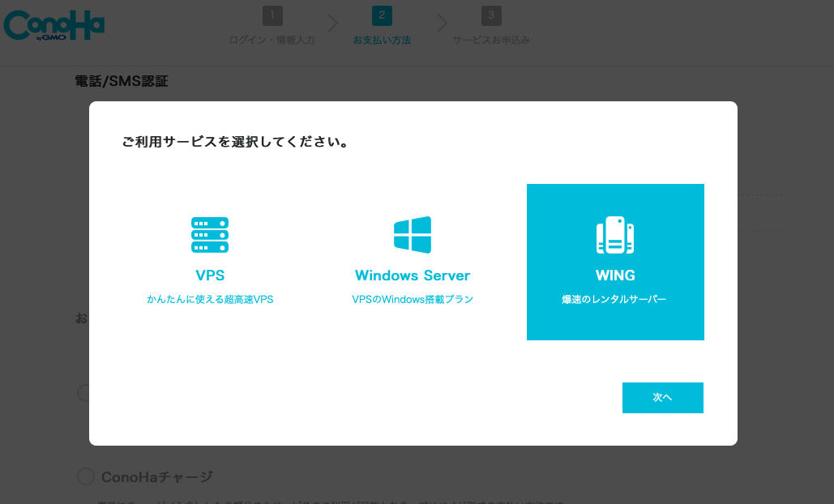Click the かんたんに使える超高速VPS description
Screen dimensions: 834x504
[x=210, y=299]
